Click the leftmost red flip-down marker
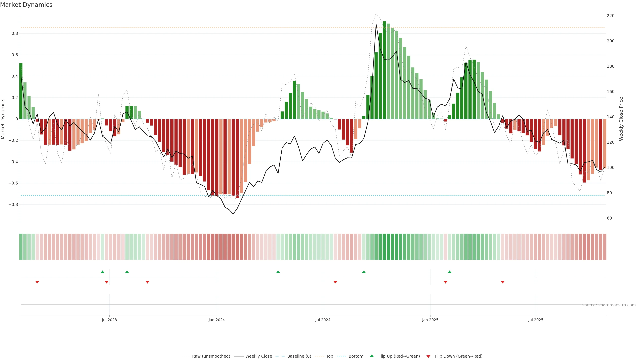The image size is (644, 362). point(37,282)
